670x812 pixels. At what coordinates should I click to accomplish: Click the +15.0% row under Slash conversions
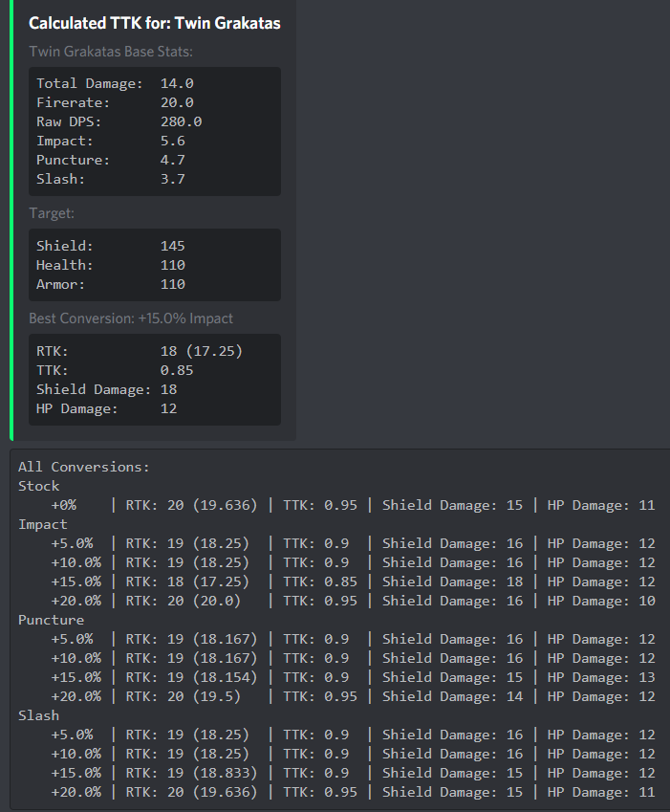[x=335, y=773]
